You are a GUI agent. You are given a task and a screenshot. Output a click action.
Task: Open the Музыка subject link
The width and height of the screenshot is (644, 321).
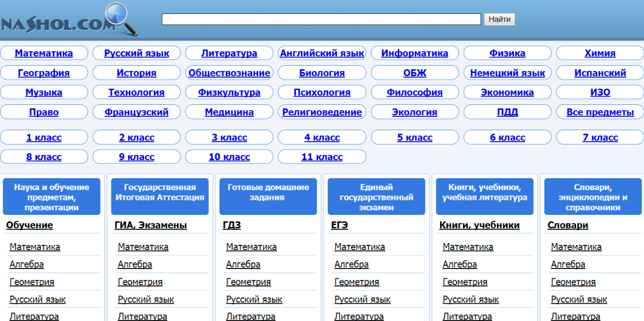44,92
